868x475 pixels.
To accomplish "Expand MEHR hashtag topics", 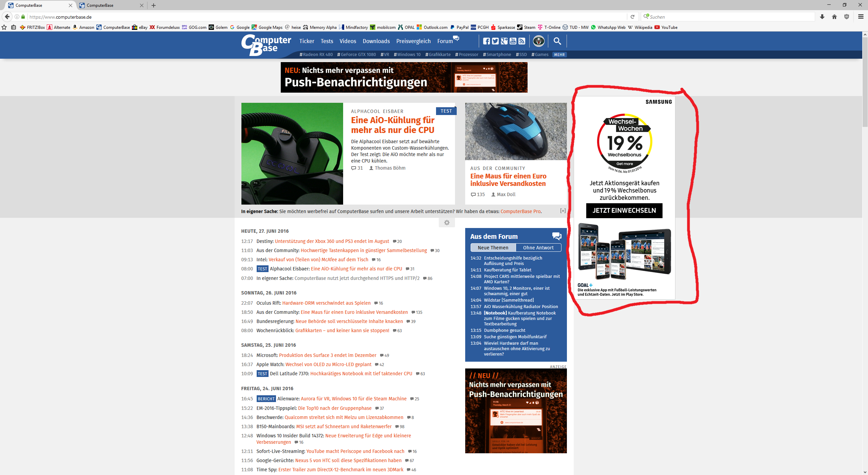I will pos(559,55).
